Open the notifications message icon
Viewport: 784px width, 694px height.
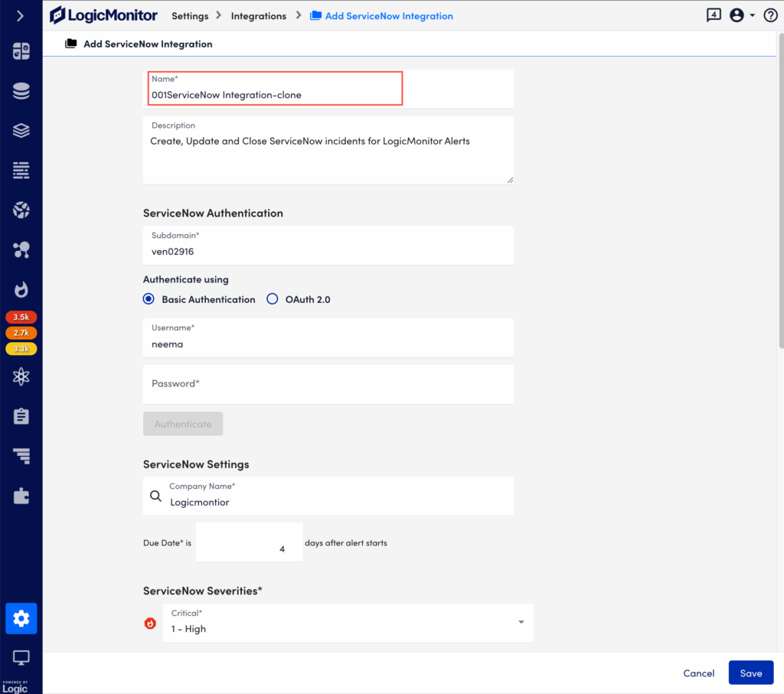click(x=714, y=15)
